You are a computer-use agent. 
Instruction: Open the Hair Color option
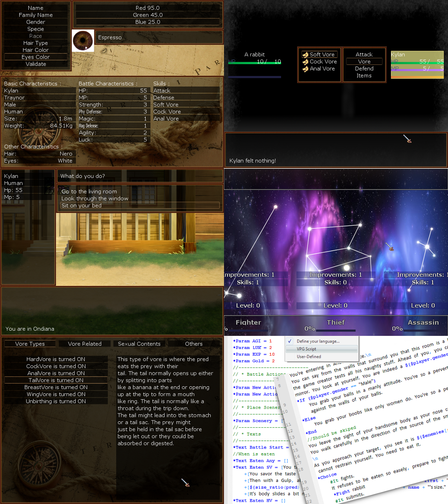coord(36,50)
